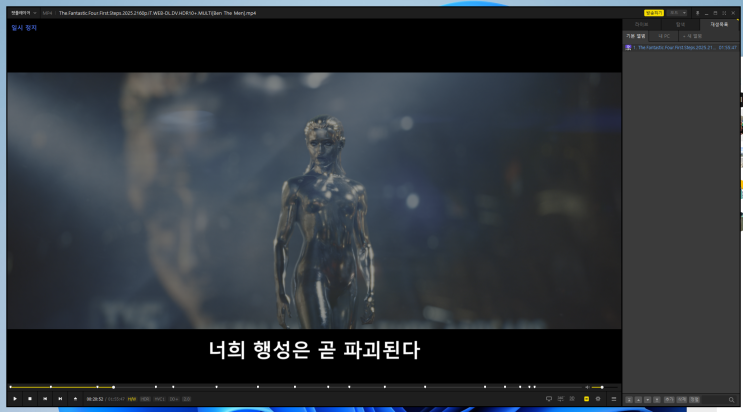Open the playlist search magnifier

point(731,400)
